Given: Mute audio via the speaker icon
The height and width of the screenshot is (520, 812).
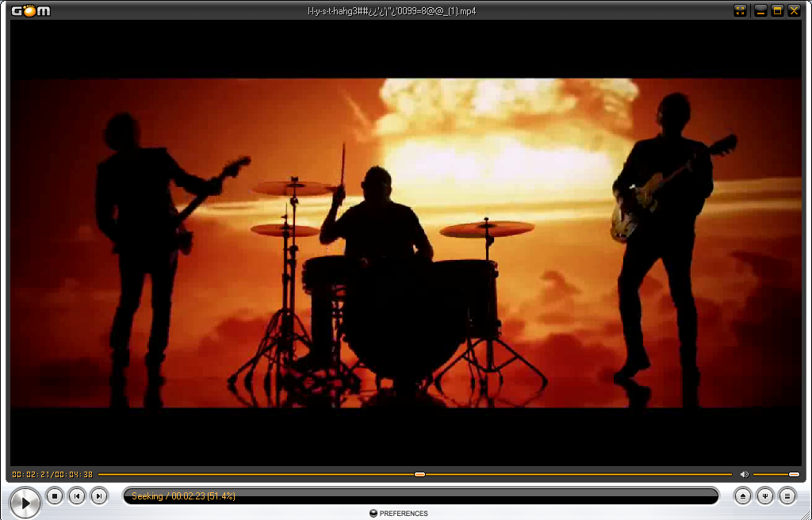Looking at the screenshot, I should coord(744,475).
